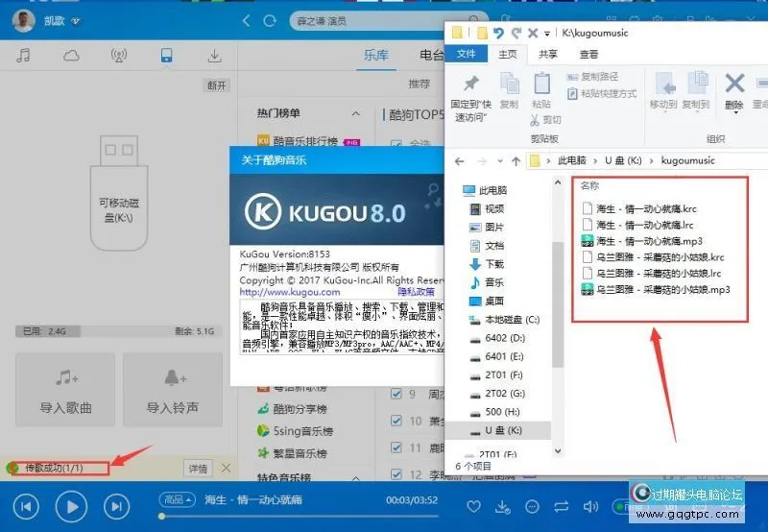Open the cloud music icon tab
The image size is (768, 532).
71,55
